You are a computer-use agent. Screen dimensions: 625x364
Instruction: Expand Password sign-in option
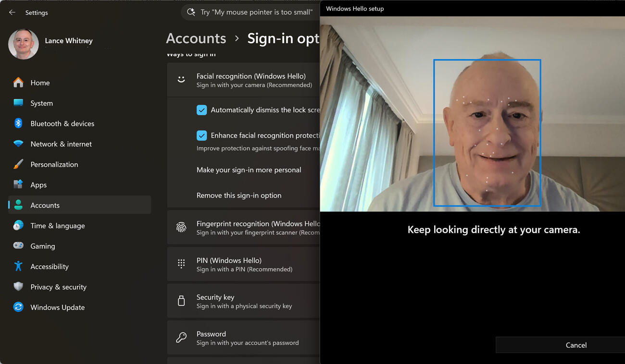coord(243,338)
